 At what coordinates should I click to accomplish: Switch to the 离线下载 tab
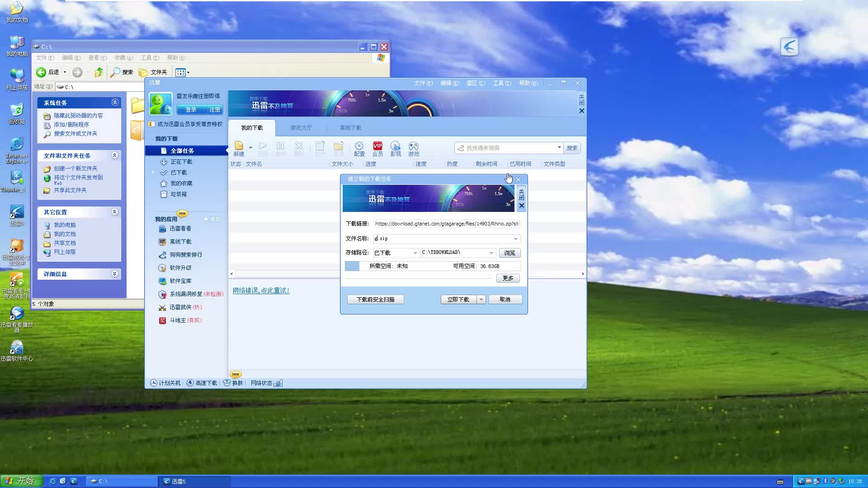click(350, 128)
